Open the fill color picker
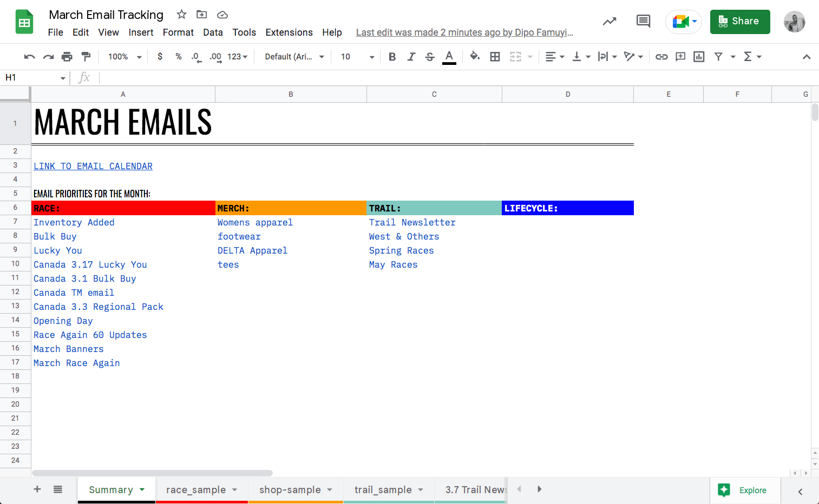This screenshot has width=819, height=504. point(475,57)
